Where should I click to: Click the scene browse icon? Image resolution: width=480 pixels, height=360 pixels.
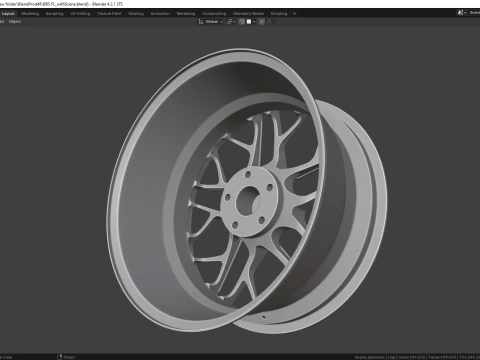(461, 13)
